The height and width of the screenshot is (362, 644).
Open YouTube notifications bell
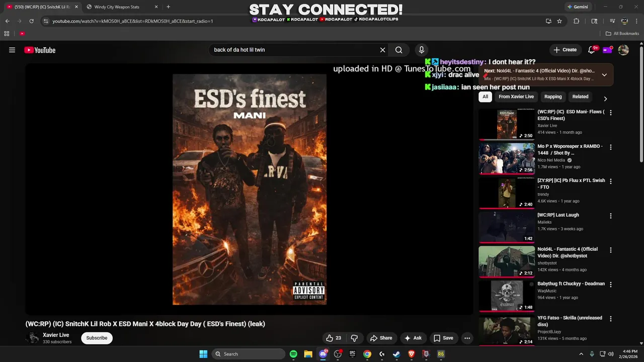pos(592,50)
